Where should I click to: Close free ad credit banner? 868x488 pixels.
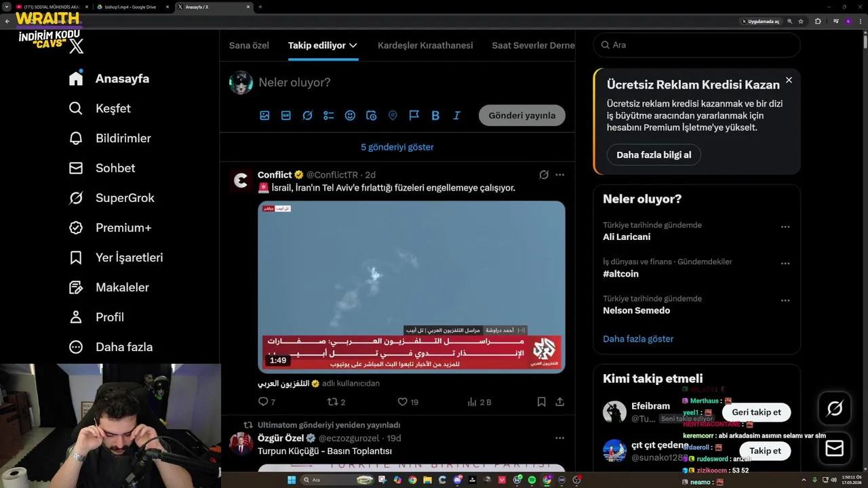pos(789,80)
